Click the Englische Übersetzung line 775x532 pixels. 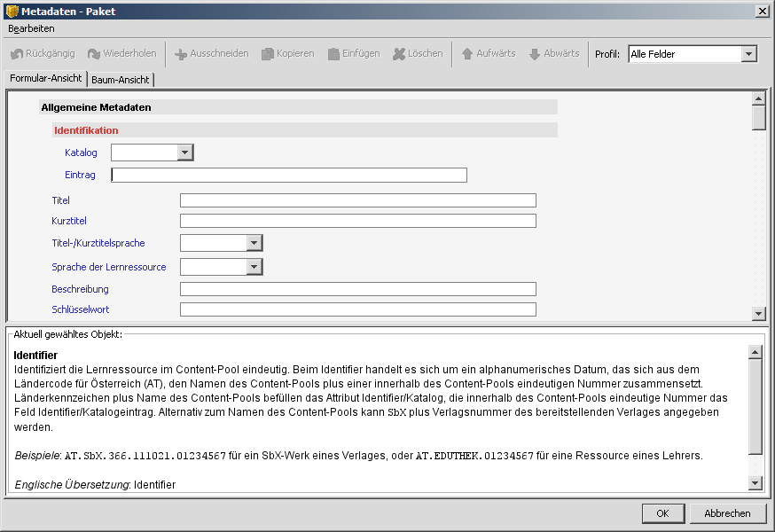point(95,484)
